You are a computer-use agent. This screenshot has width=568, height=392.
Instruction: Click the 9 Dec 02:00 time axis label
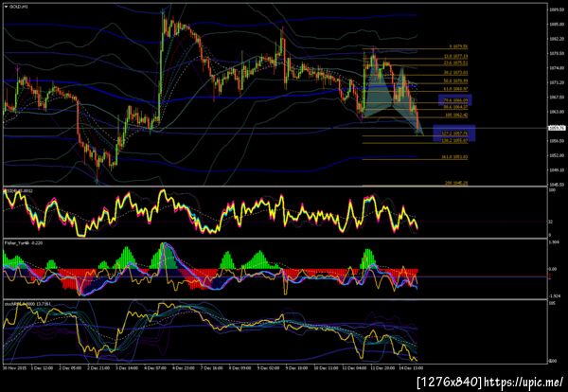270,367
